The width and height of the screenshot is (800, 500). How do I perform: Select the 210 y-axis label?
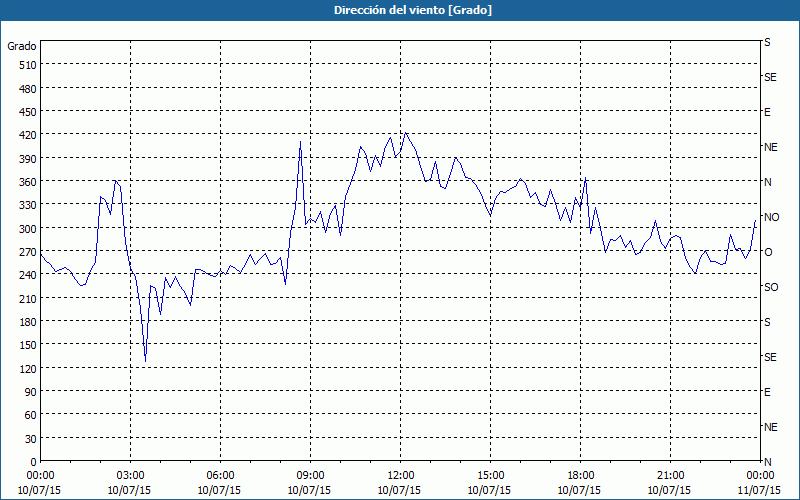(28, 298)
